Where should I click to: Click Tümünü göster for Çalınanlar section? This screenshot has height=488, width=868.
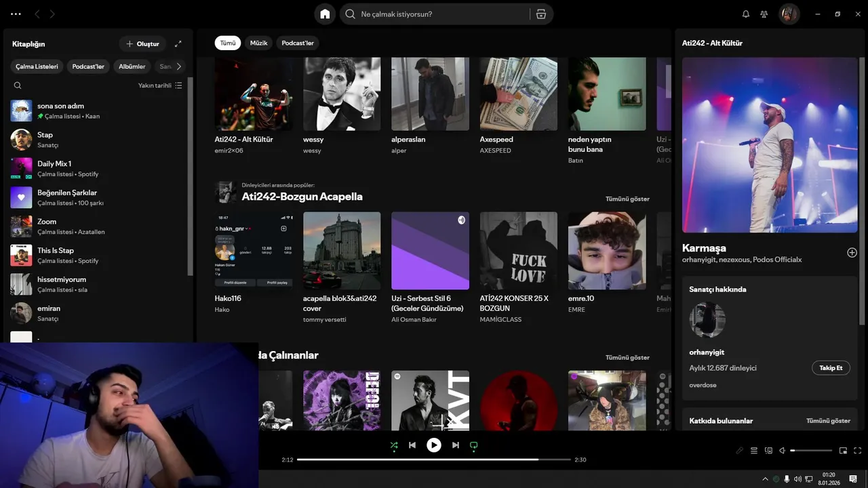pos(627,358)
